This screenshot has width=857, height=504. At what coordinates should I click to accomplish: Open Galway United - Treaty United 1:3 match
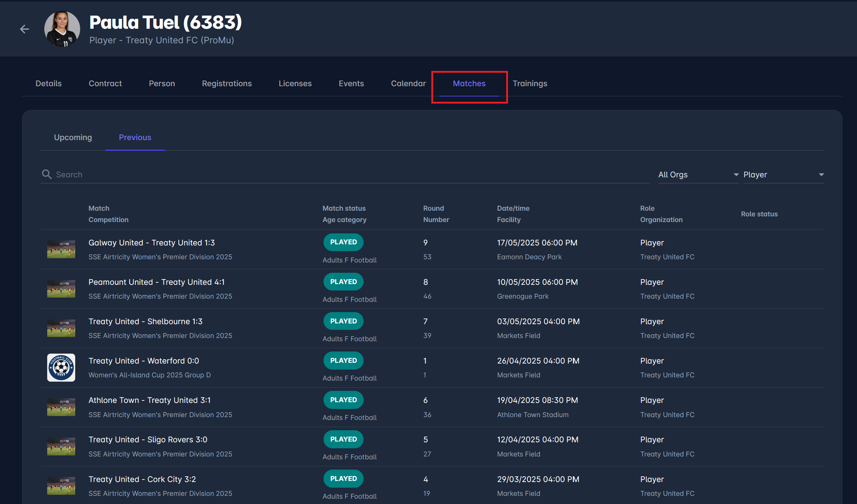pos(152,243)
